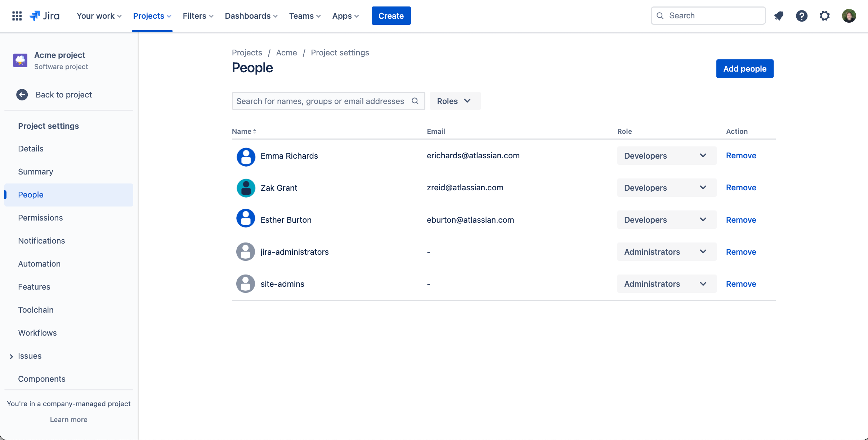This screenshot has width=868, height=440.
Task: Expand the Issues section expander
Action: [12, 356]
